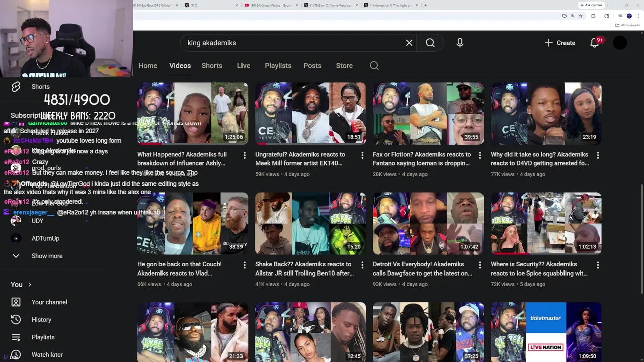This screenshot has width=644, height=362.
Task: Open options for What Happened Ashly video
Action: click(x=245, y=156)
